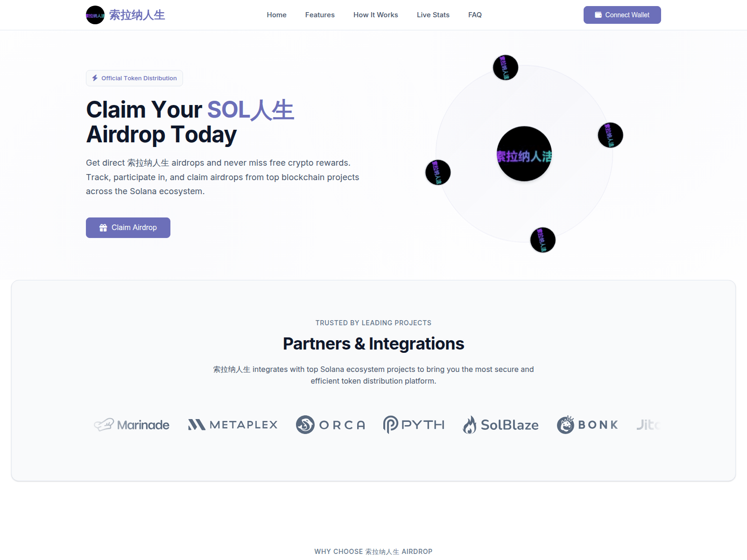
Task: Click the Orca partner logo
Action: click(331, 425)
